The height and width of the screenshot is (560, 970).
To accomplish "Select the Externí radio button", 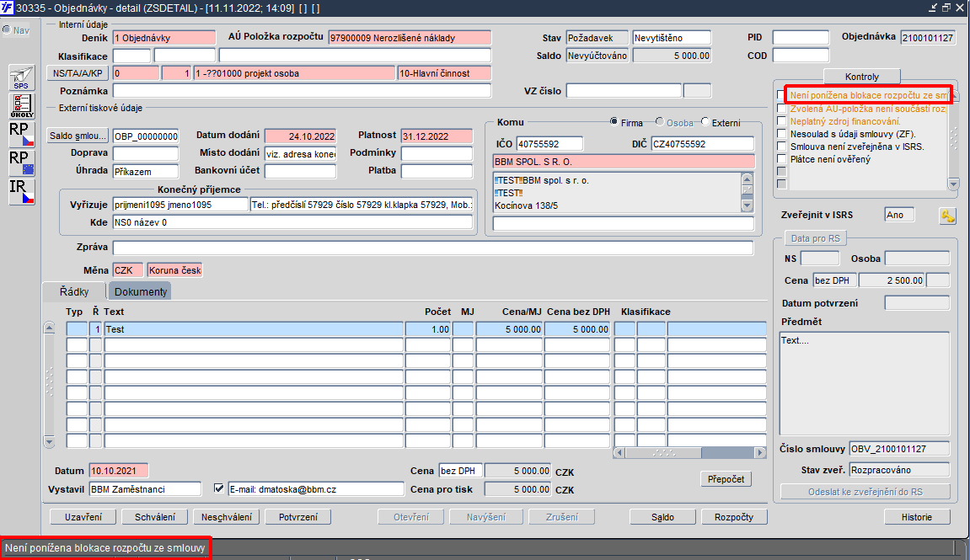I will tap(705, 123).
